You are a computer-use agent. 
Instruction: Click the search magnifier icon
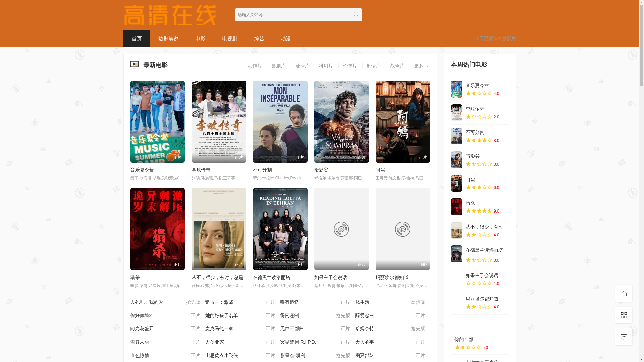coord(356,15)
